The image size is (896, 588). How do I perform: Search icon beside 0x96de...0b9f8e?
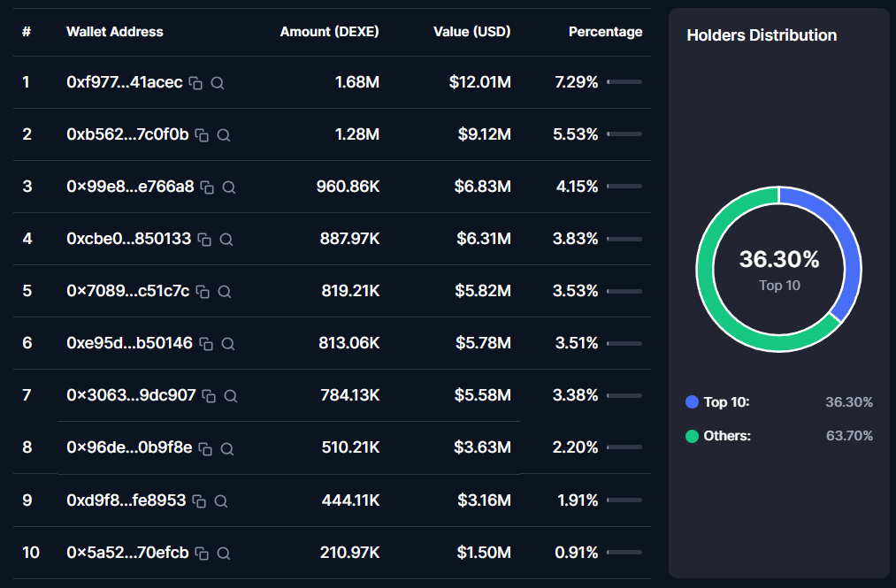click(226, 449)
